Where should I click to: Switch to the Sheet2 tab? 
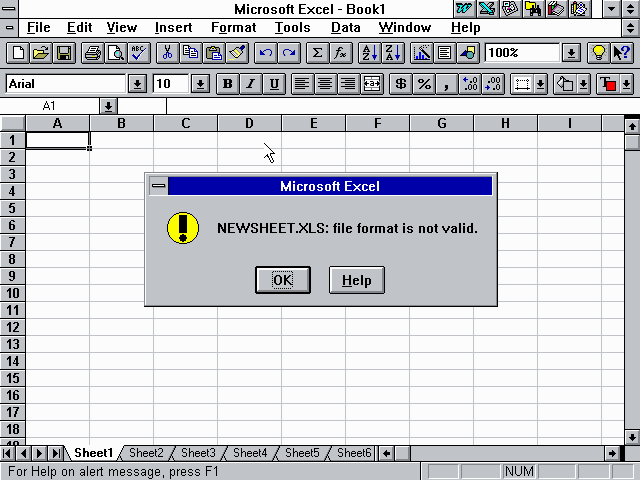146,453
